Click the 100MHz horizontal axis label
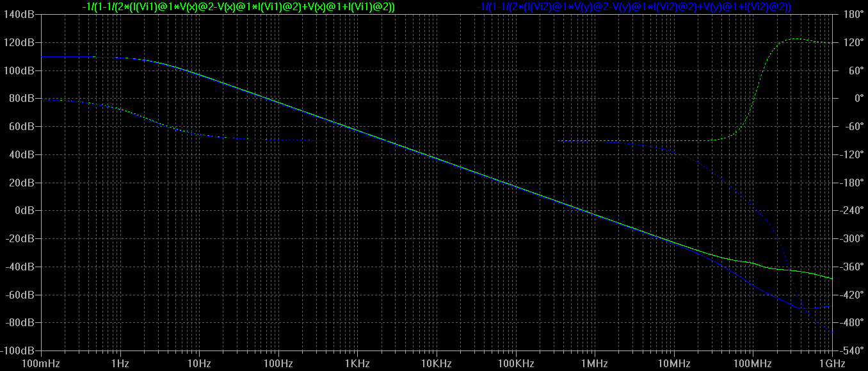Image resolution: width=868 pixels, height=371 pixels. pos(753,363)
